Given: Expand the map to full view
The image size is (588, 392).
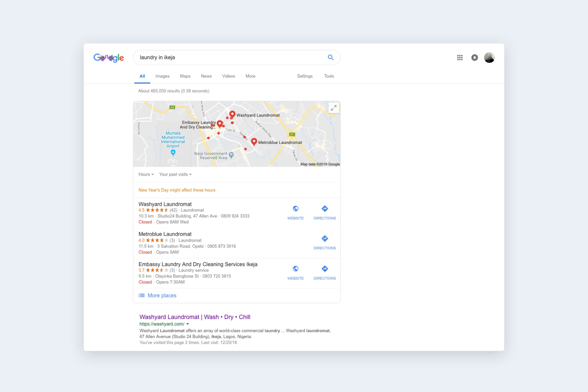Looking at the screenshot, I should (x=334, y=108).
